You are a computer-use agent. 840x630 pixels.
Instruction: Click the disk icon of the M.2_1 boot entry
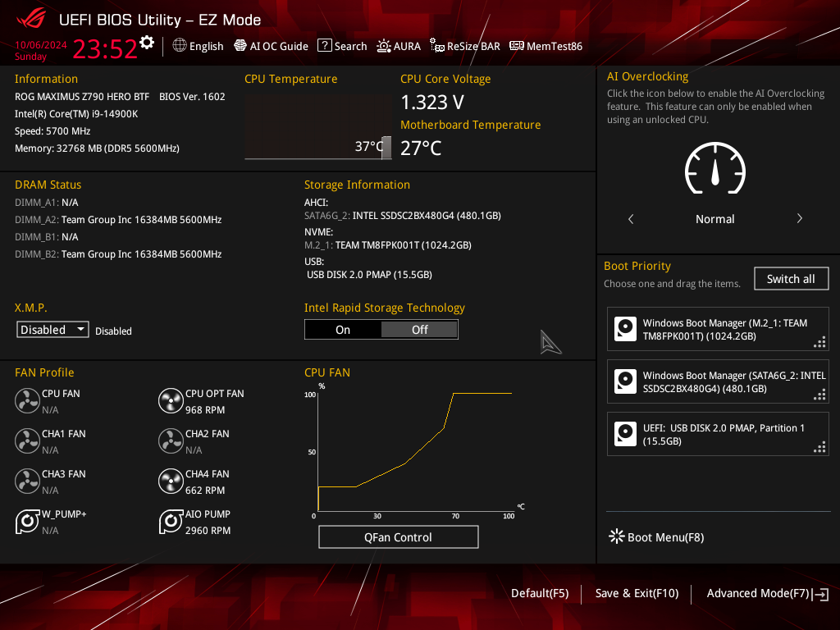pyautogui.click(x=625, y=329)
